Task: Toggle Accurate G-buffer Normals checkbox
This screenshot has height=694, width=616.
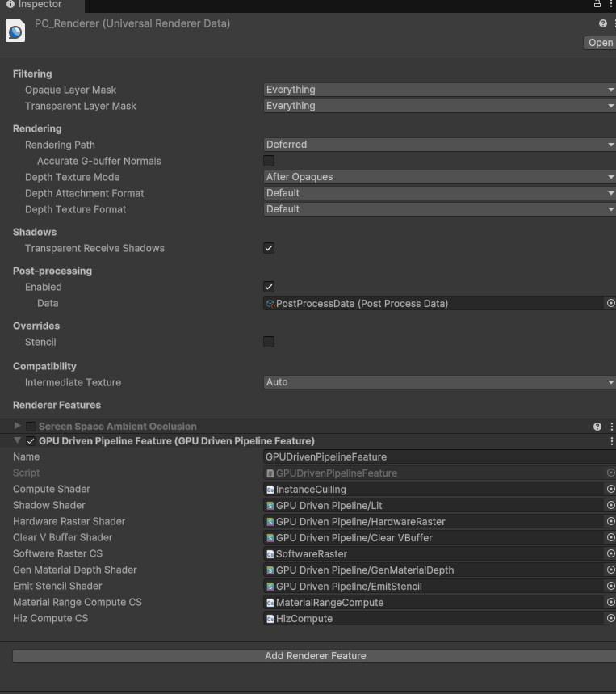Action: pyautogui.click(x=269, y=161)
